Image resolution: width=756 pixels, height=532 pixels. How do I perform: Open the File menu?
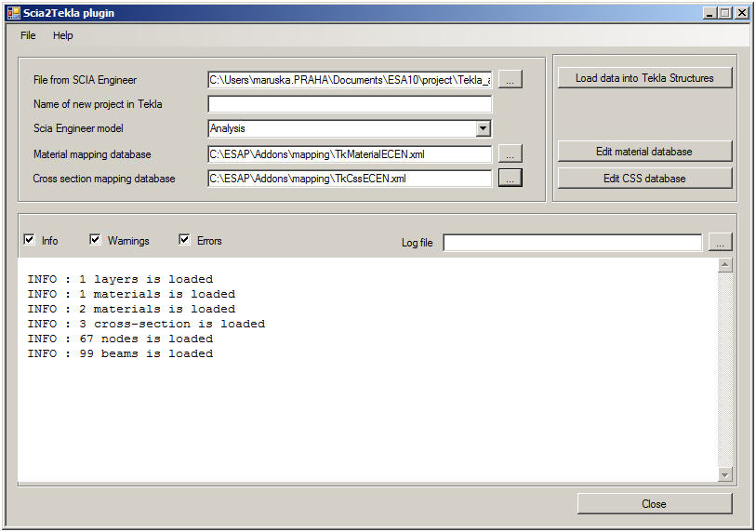point(28,35)
